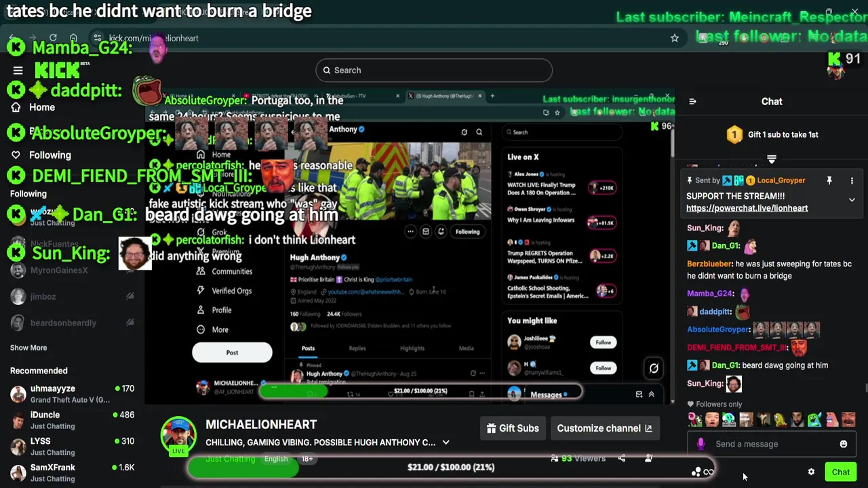Open recommended channel SamXFrank

pos(72,472)
